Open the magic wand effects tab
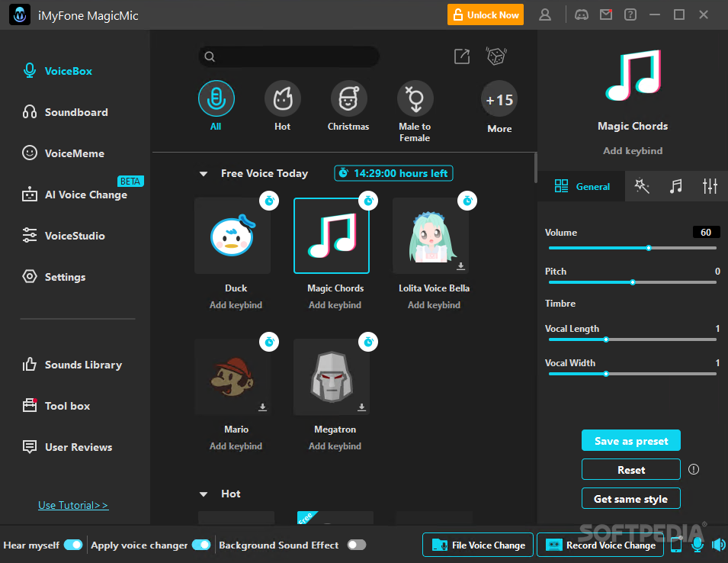 [x=642, y=186]
